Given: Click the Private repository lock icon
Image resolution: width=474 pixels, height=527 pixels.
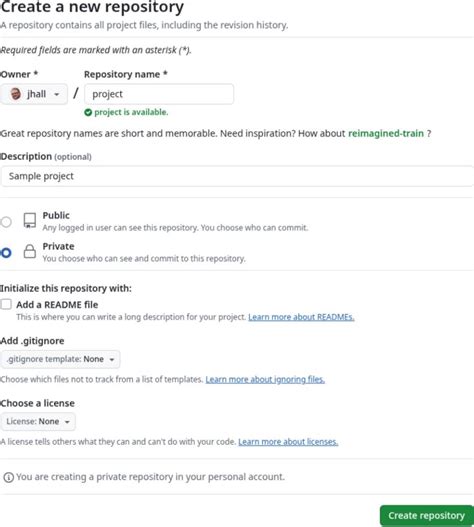Looking at the screenshot, I should (30, 251).
